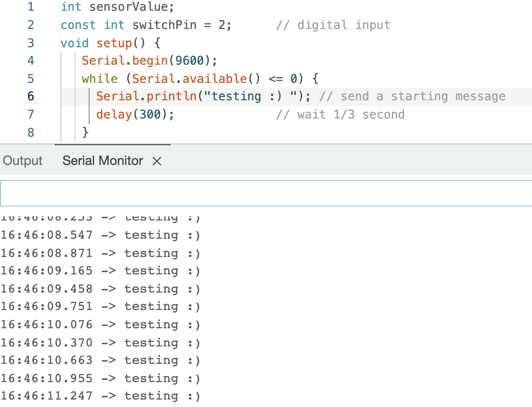Click the 16:46:08.547 serial output line

tap(100, 235)
